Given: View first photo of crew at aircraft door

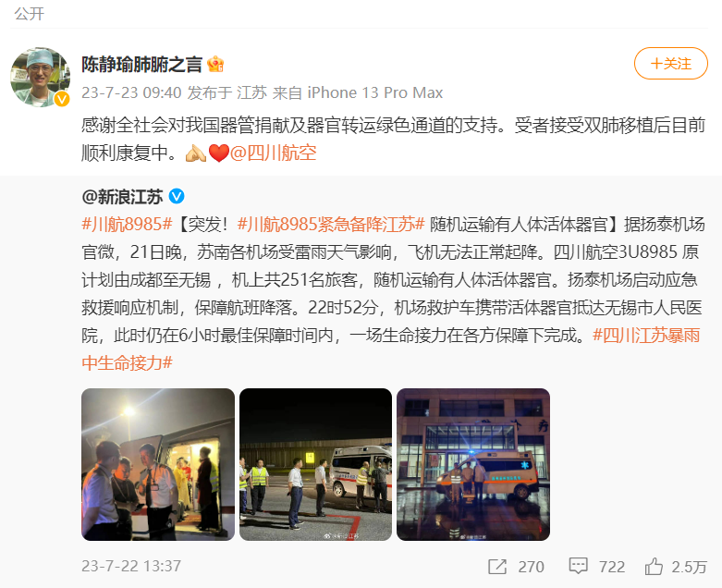Looking at the screenshot, I should click(158, 464).
